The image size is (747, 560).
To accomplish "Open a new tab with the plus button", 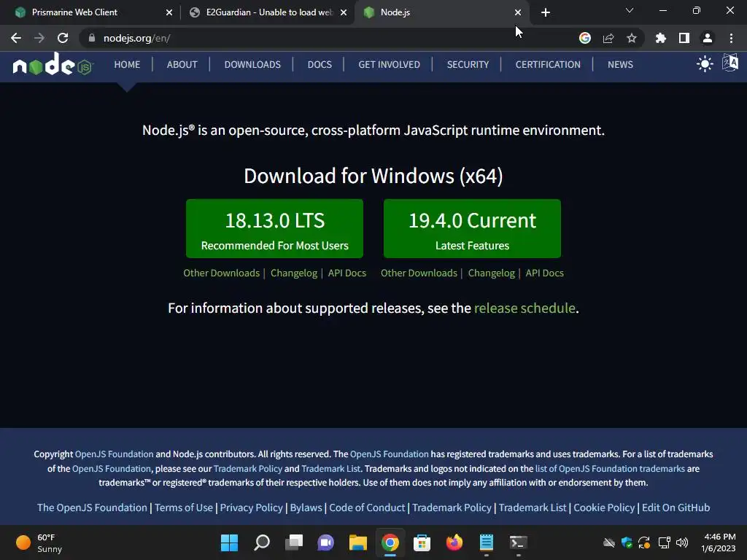I will pos(546,12).
